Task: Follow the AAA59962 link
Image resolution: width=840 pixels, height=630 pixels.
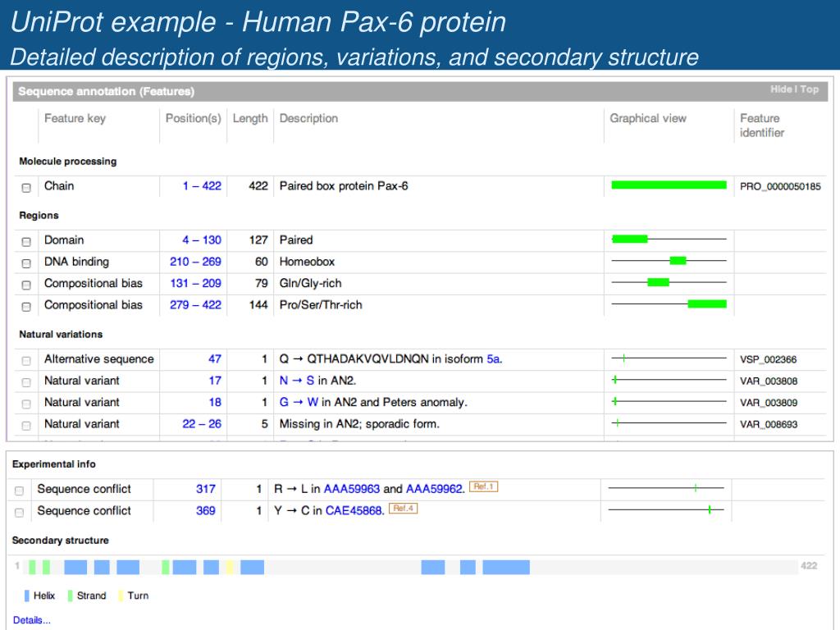Action: (x=434, y=489)
